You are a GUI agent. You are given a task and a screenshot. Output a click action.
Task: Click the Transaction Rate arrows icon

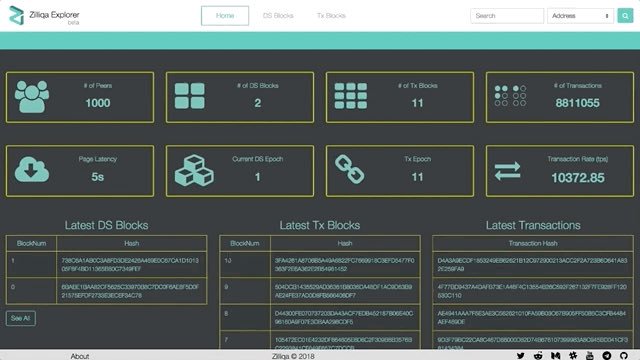point(507,171)
